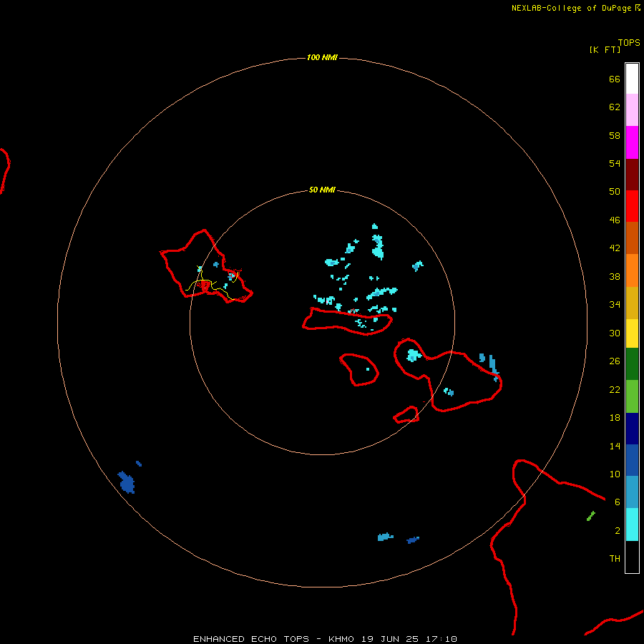Viewport: 644px width, 644px height.
Task: Click the Enhanced Echo Tops KHMO caption
Action: [325, 639]
